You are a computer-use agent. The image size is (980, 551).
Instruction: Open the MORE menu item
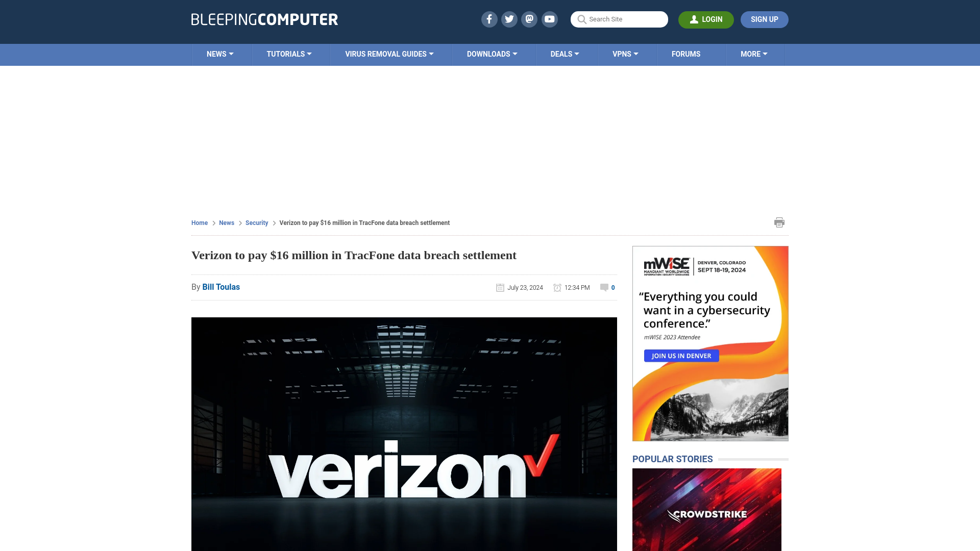(754, 54)
